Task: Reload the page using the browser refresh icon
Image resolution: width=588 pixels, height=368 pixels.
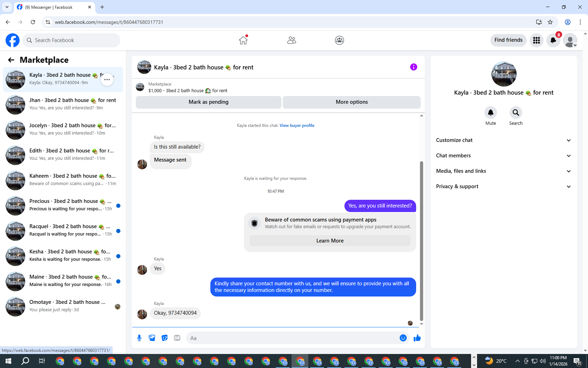Action: 33,22
